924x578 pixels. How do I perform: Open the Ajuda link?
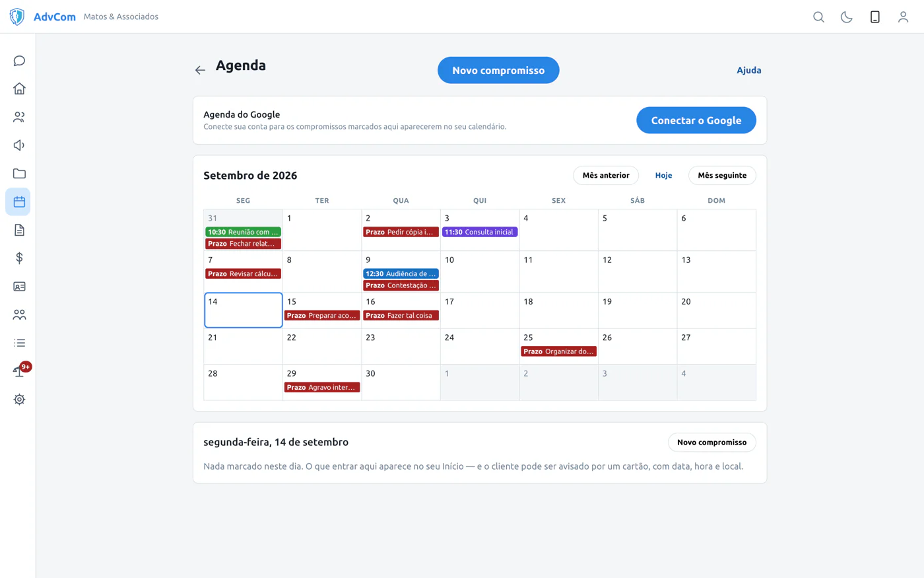[x=749, y=70]
